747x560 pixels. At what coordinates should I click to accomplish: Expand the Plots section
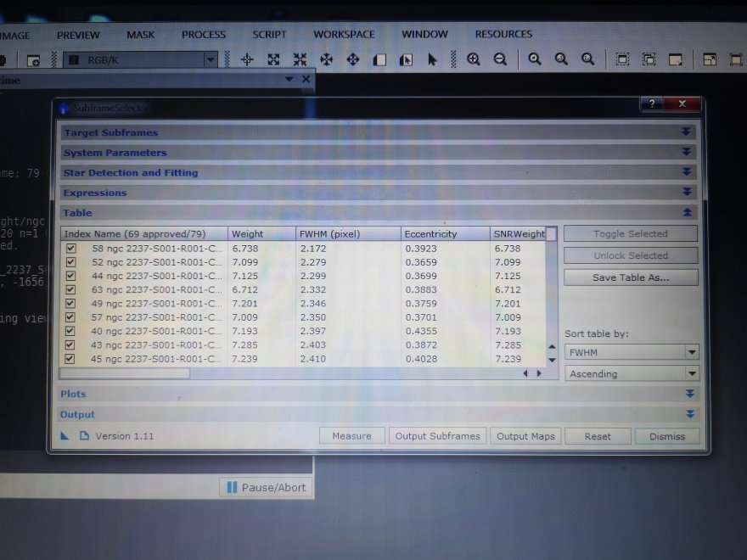click(x=689, y=394)
